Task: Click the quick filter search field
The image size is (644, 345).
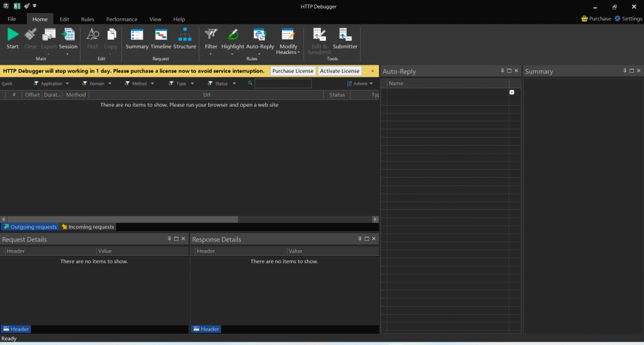Action: point(283,84)
